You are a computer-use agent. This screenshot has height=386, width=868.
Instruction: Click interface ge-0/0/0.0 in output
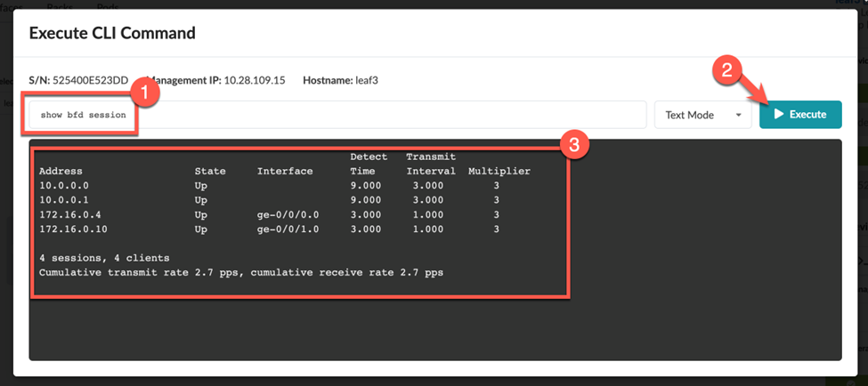pos(288,214)
